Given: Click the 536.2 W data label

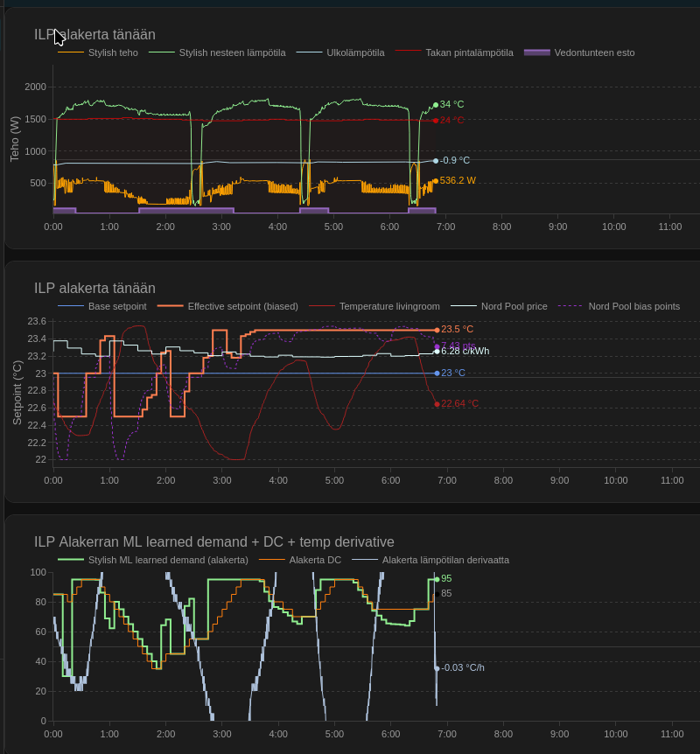Looking at the screenshot, I should [x=458, y=181].
